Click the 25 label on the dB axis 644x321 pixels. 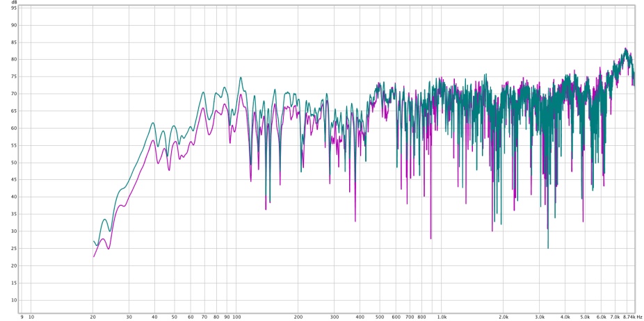[14, 248]
